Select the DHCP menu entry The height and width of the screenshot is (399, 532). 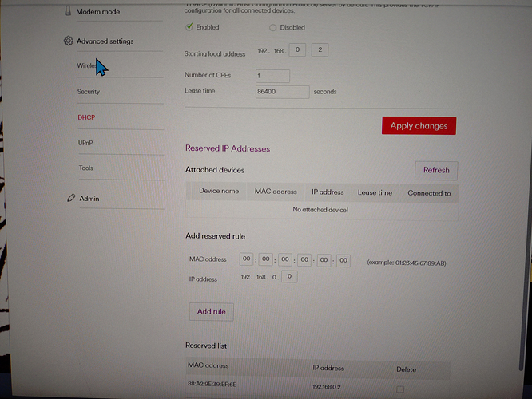[86, 117]
